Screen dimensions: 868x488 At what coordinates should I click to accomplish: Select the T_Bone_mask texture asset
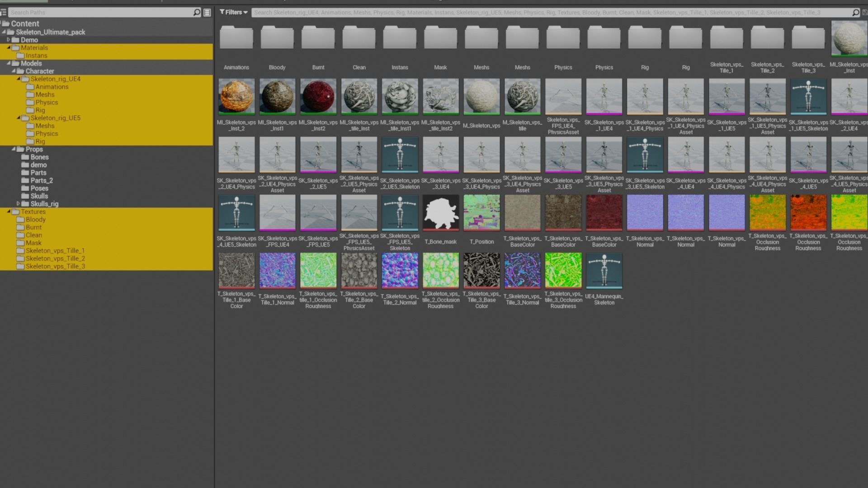[x=441, y=213]
